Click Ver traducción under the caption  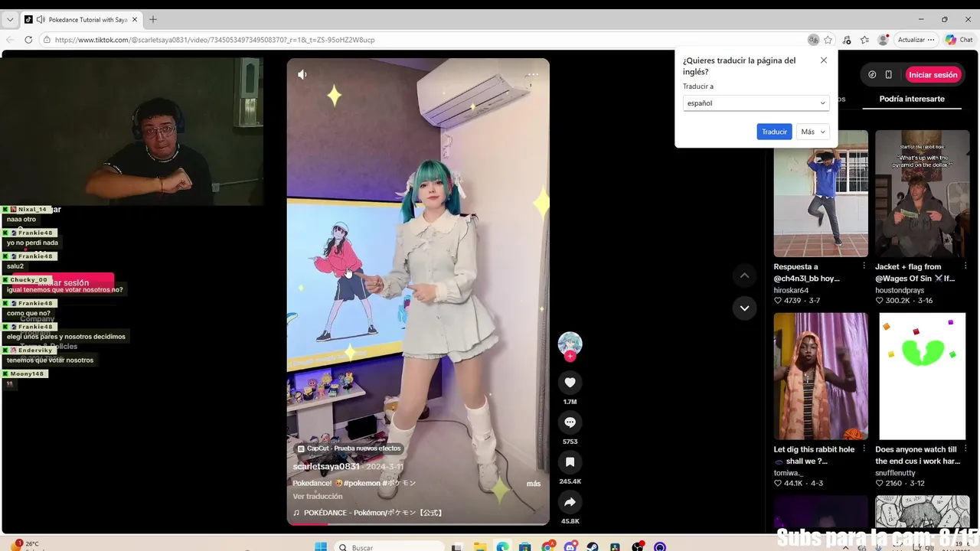click(x=318, y=497)
